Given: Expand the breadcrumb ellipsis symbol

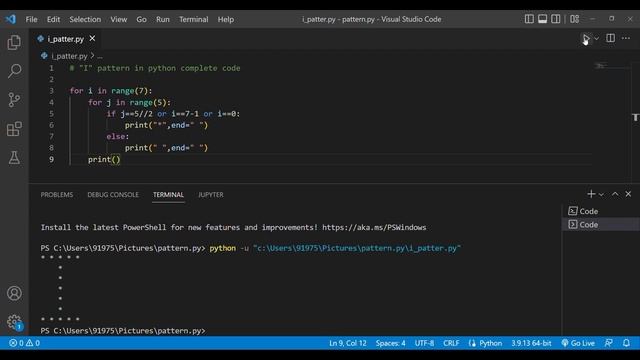Looking at the screenshot, I should coord(100,56).
